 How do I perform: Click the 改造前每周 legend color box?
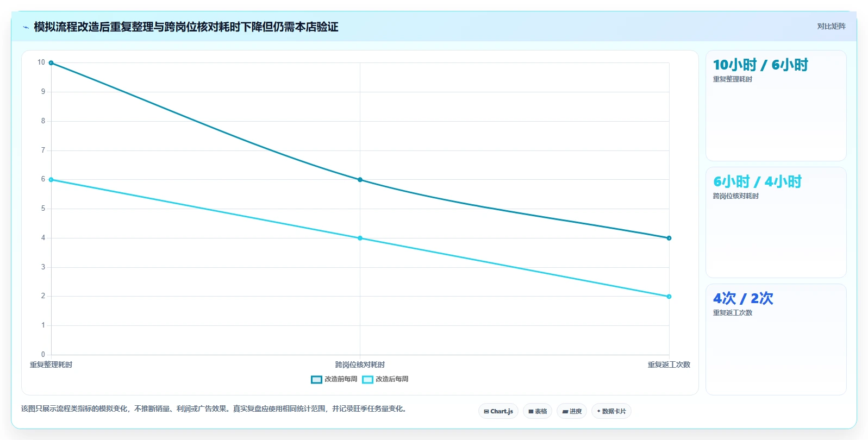tap(316, 380)
